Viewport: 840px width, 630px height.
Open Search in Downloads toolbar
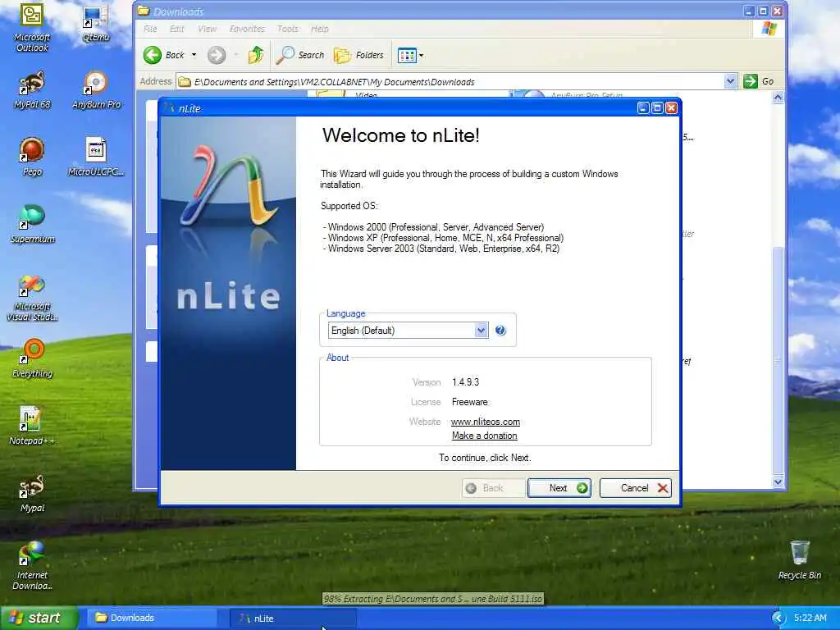(x=300, y=55)
